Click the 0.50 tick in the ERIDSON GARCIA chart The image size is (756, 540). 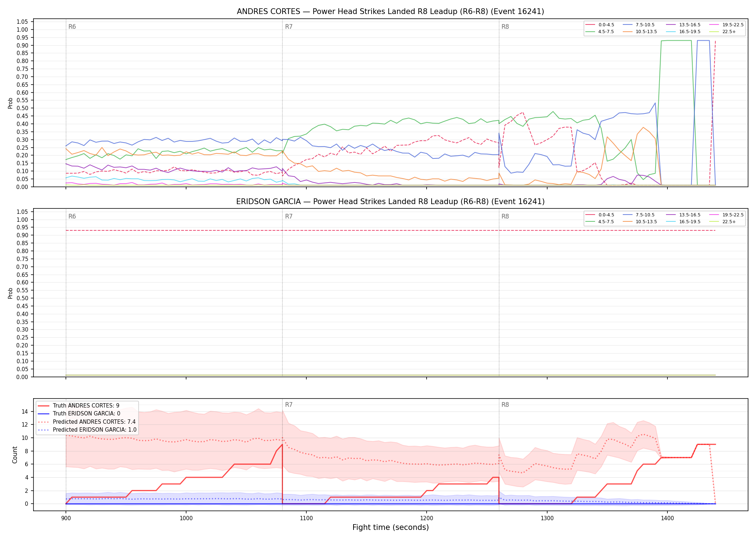point(22,298)
